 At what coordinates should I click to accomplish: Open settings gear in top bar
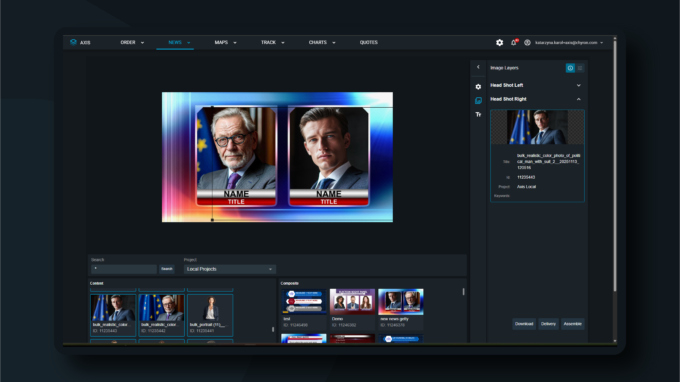(x=500, y=42)
